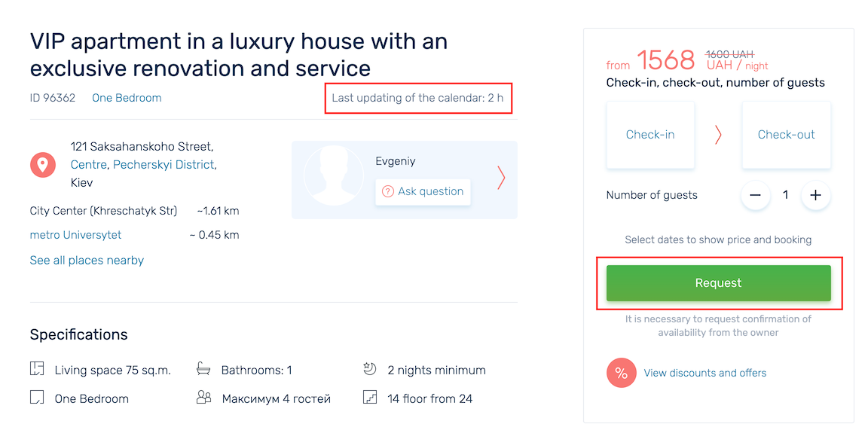
Task: Open the Pecherskyi District link
Action: tap(164, 164)
